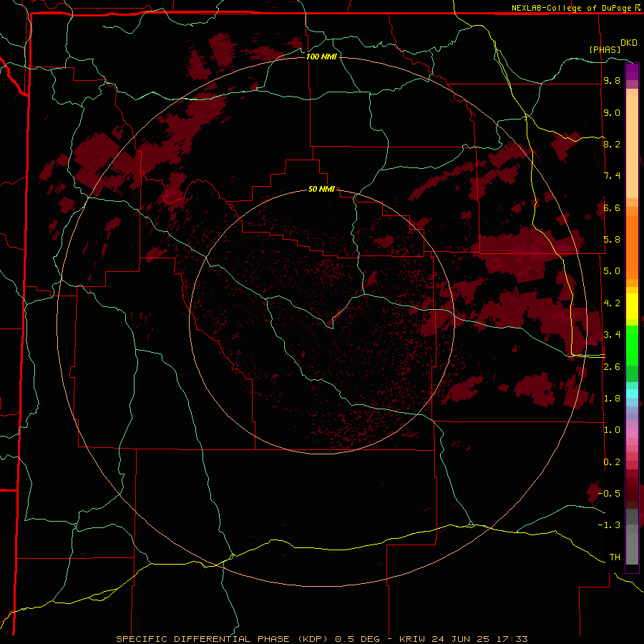Click the KRIW station identifier
Viewport: 644px width, 644px height.
point(414,639)
